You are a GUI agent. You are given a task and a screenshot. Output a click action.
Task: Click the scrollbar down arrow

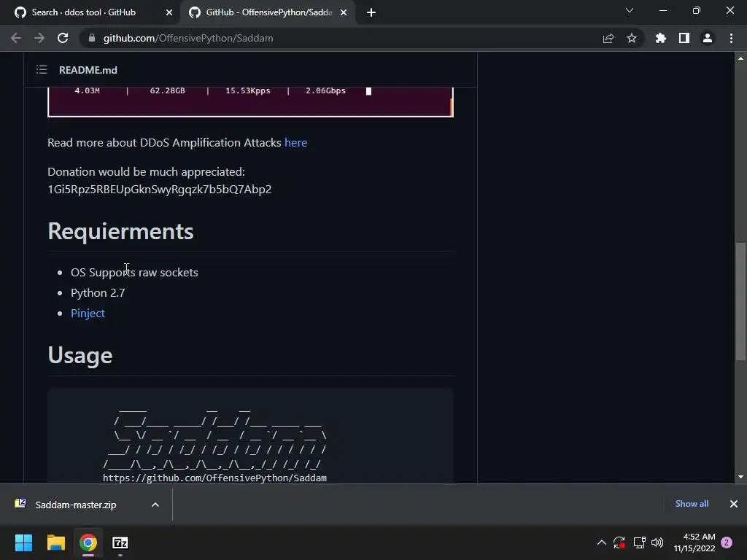click(x=740, y=477)
